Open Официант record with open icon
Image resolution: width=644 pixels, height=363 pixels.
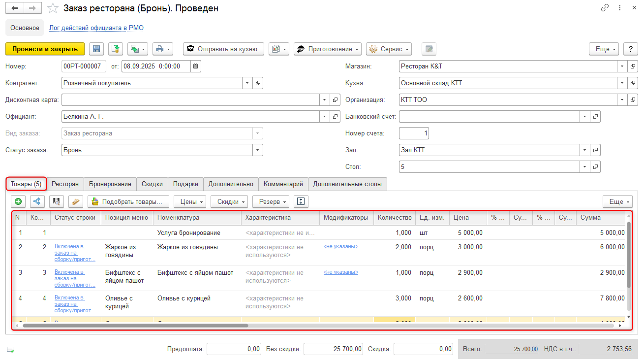point(335,117)
